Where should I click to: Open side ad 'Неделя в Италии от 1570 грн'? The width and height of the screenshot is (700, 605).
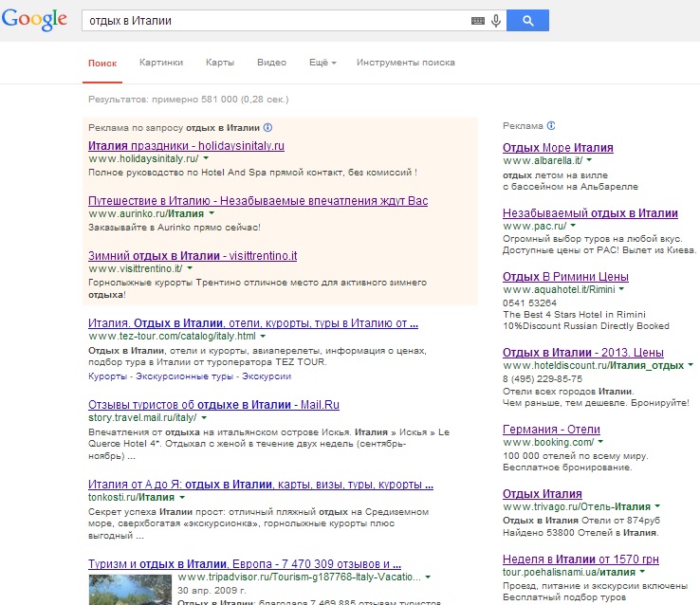point(580,559)
